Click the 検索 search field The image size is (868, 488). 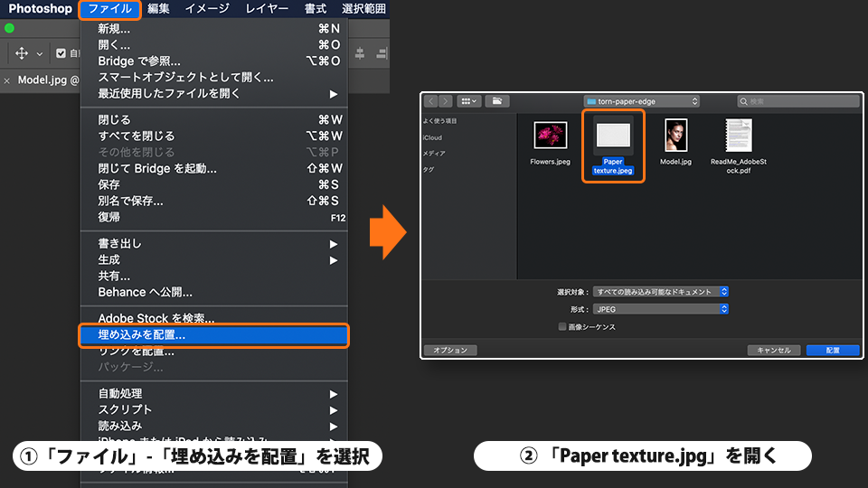coord(798,101)
